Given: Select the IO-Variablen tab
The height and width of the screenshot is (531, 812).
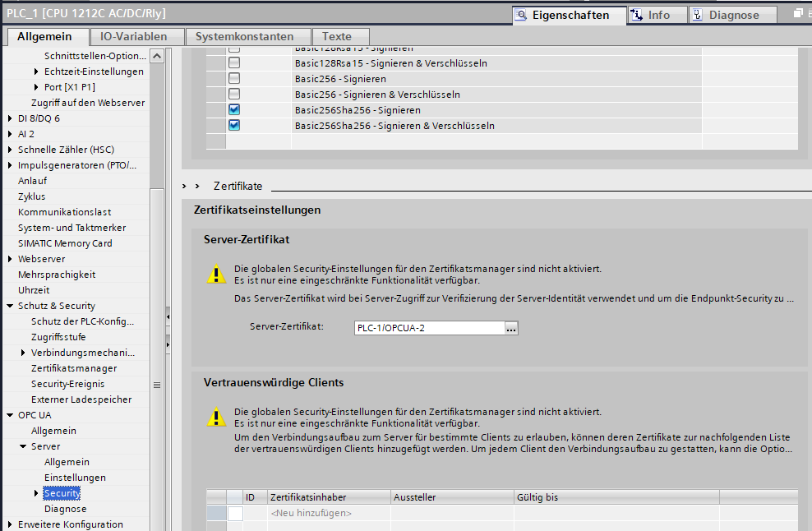Looking at the screenshot, I should (138, 37).
